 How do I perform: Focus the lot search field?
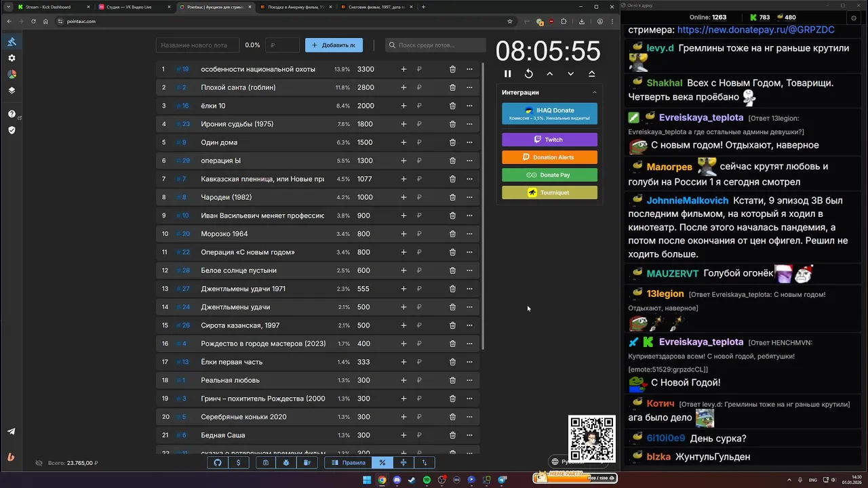435,45
